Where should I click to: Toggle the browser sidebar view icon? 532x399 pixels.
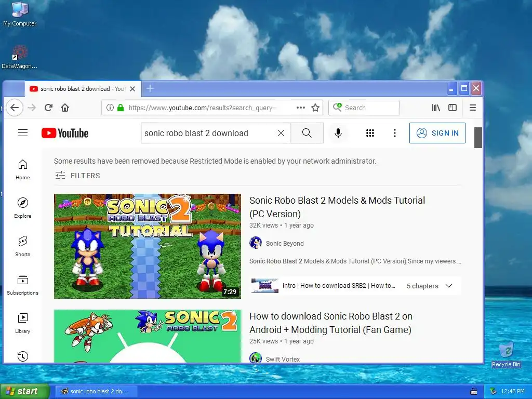pyautogui.click(x=453, y=108)
